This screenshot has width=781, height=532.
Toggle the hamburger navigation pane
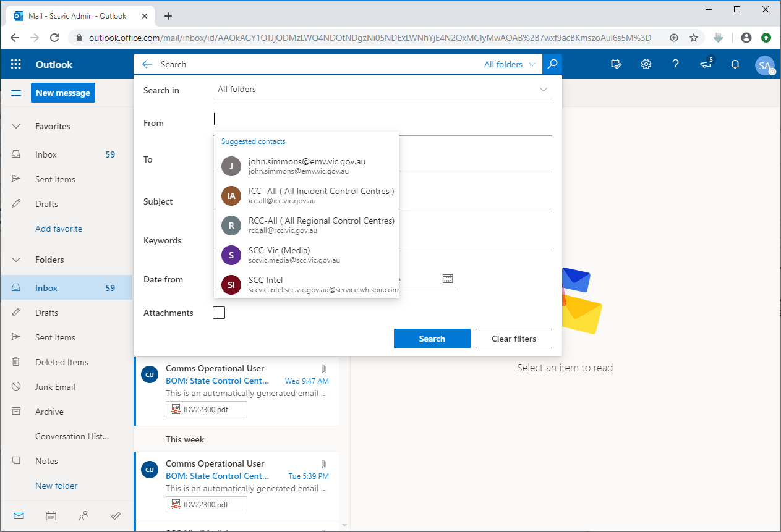coord(17,93)
